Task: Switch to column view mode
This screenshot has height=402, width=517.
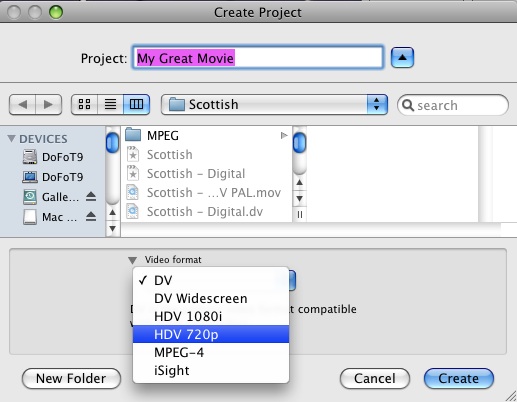Action: (x=136, y=104)
